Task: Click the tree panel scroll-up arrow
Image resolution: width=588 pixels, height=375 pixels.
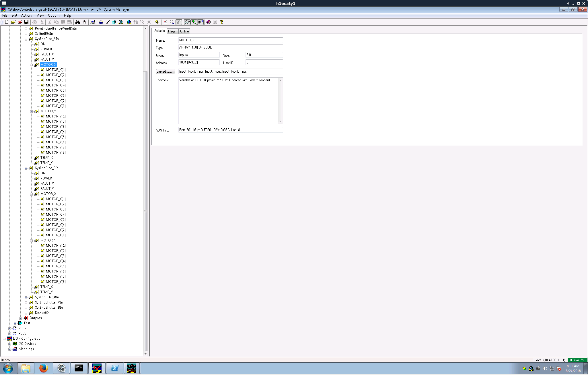Action: coord(145,29)
